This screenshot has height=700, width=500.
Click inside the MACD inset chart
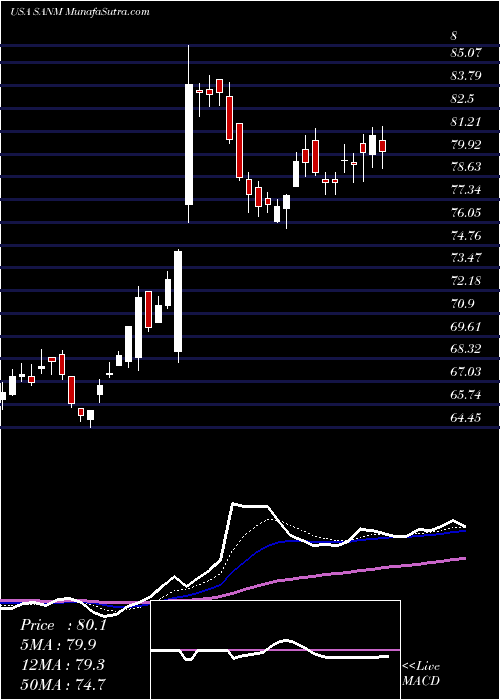(276, 650)
